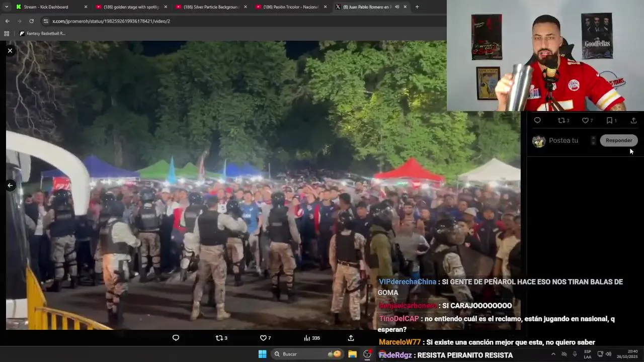Repost using icon below the video
644x362 pixels.
221,338
